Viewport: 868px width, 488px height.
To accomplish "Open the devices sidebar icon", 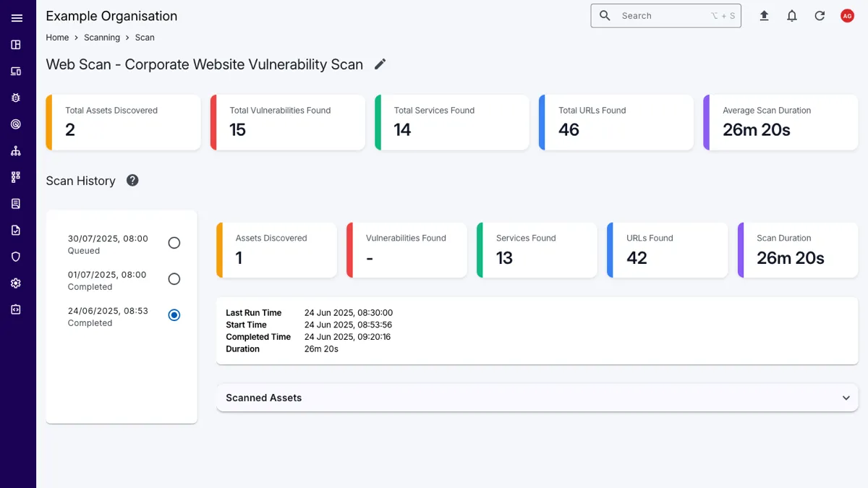I will click(x=16, y=72).
